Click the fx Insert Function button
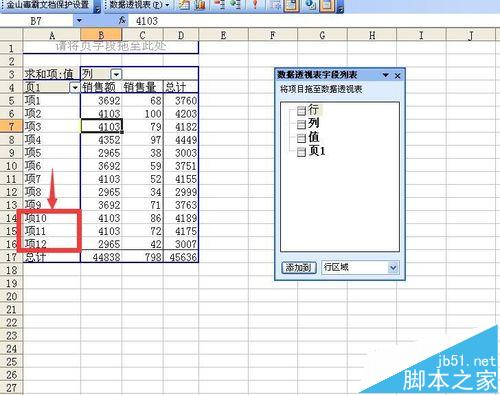 [122, 20]
